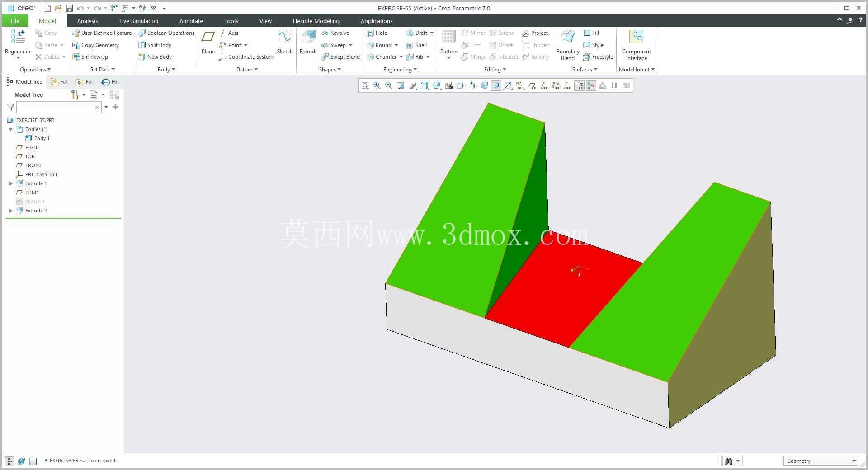The image size is (868, 470).
Task: Click the Hole tool
Action: click(377, 33)
